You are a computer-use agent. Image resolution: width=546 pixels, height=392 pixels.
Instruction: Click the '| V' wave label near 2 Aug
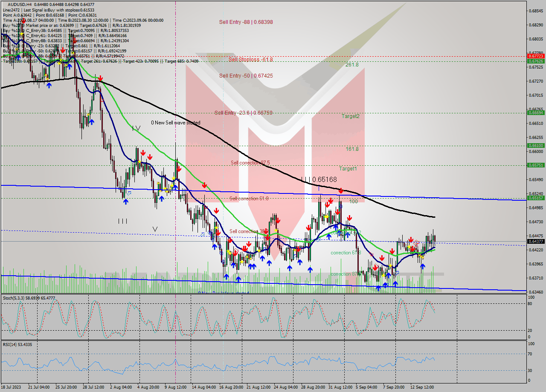tap(136, 128)
